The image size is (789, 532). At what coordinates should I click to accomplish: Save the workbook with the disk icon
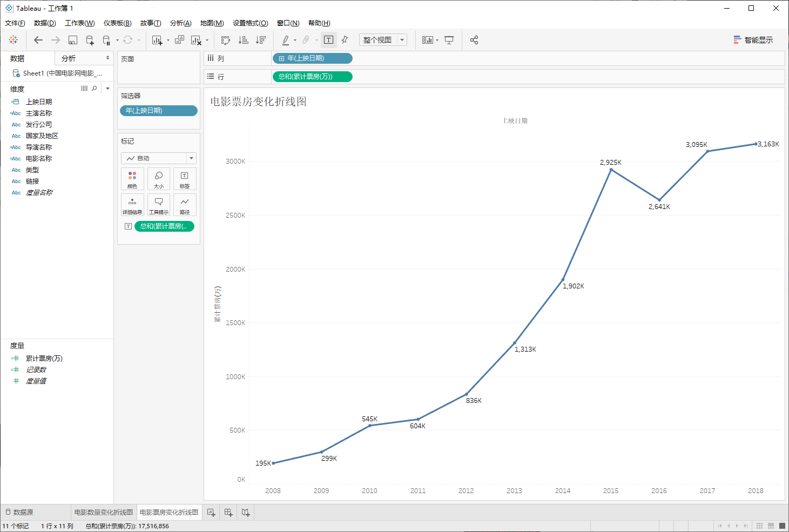pyautogui.click(x=73, y=40)
